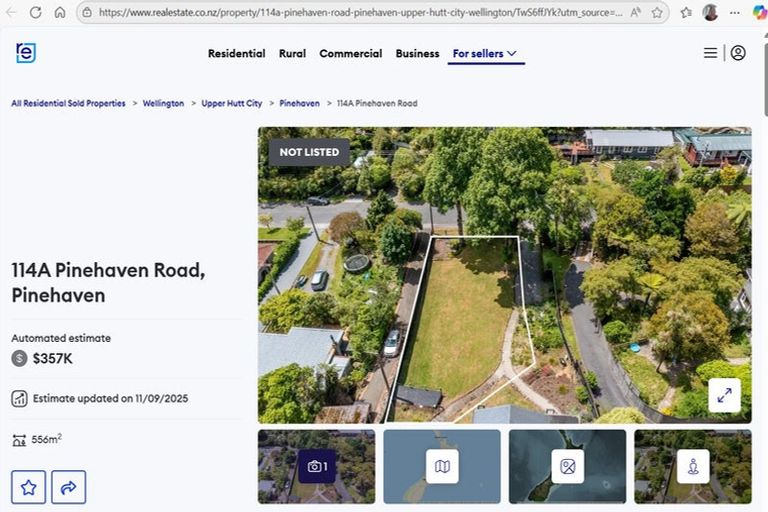Open the user account icon
Image resolution: width=768 pixels, height=512 pixels.
pos(738,53)
